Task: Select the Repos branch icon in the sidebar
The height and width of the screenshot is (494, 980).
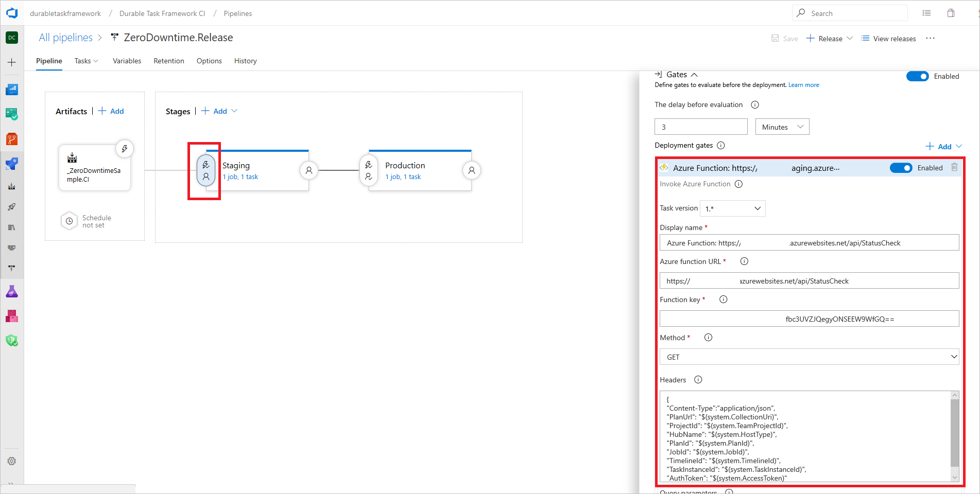Action: coord(12,138)
